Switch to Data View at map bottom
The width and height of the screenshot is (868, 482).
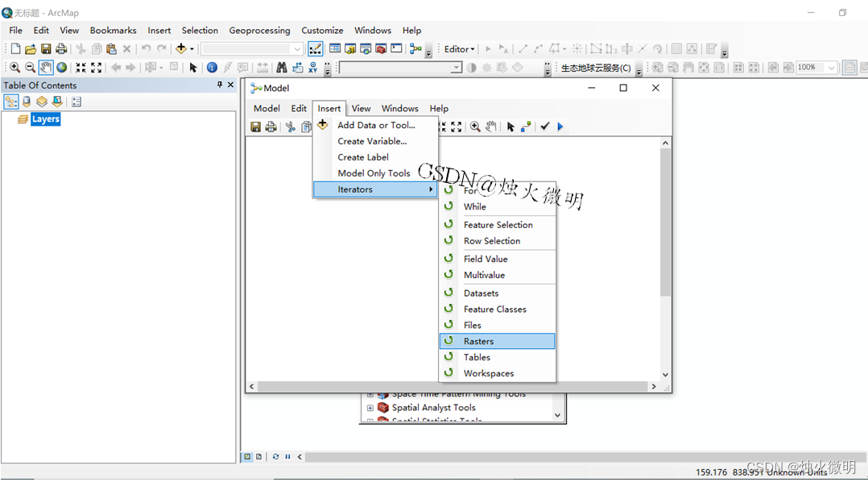(247, 457)
